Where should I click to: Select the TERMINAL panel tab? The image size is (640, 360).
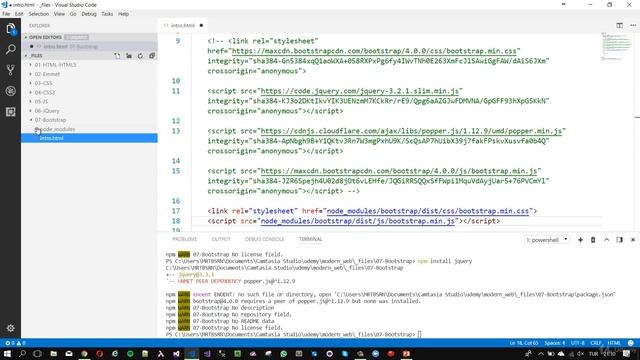(x=311, y=239)
